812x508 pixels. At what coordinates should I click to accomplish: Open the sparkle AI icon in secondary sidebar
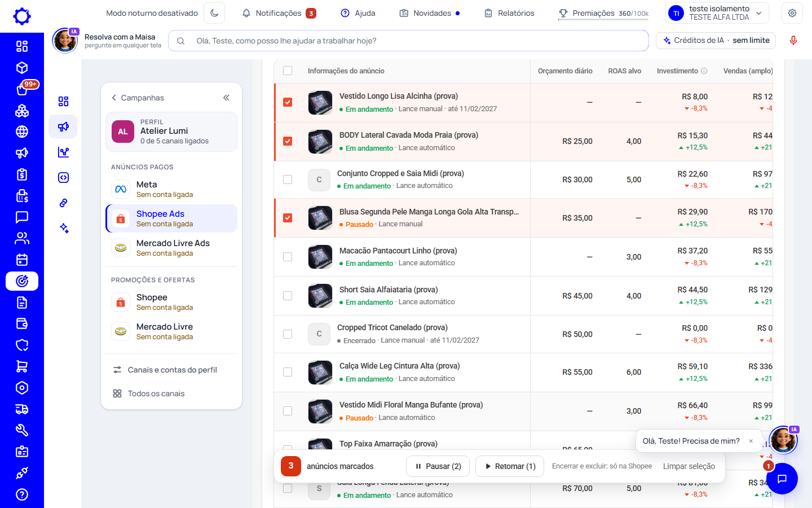pyautogui.click(x=63, y=228)
